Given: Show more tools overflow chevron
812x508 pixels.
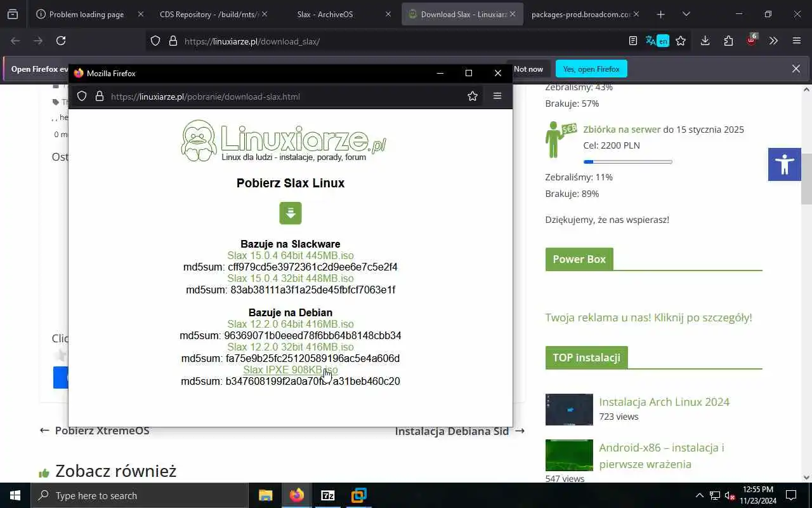Looking at the screenshot, I should point(773,41).
